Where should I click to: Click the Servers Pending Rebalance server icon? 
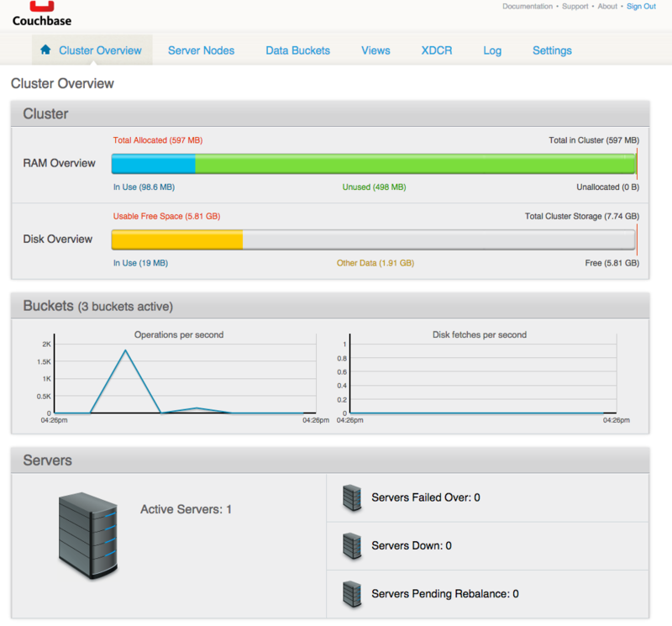coord(352,594)
